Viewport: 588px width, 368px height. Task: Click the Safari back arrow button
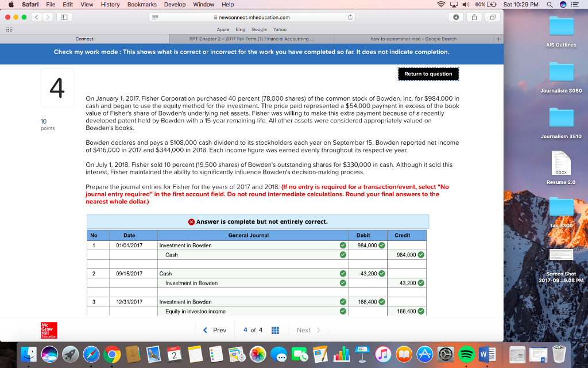(37, 17)
